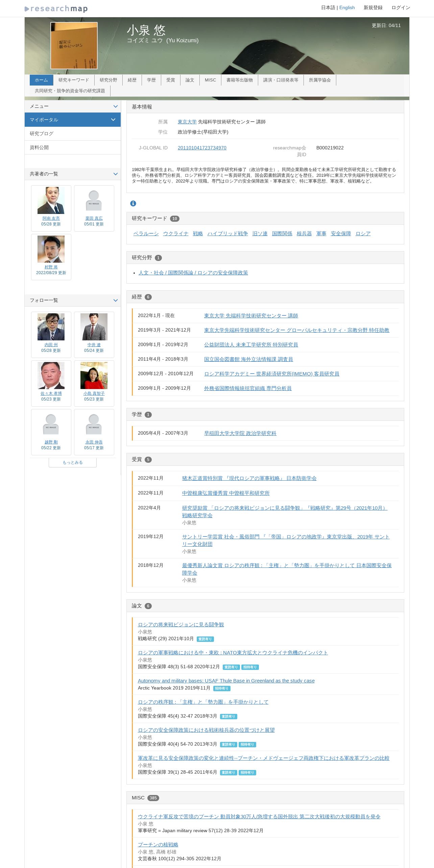Click ログイン in the header
The image size is (434, 868).
tap(401, 7)
